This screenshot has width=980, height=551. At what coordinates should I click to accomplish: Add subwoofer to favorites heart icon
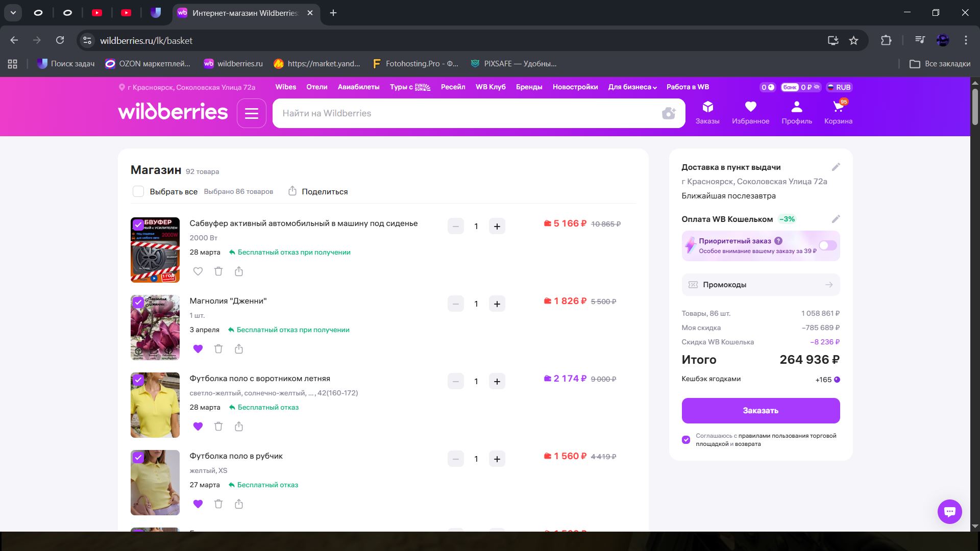pyautogui.click(x=198, y=271)
